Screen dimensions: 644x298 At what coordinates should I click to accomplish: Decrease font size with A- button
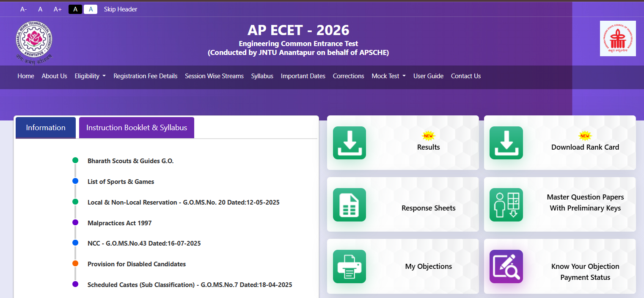click(24, 9)
